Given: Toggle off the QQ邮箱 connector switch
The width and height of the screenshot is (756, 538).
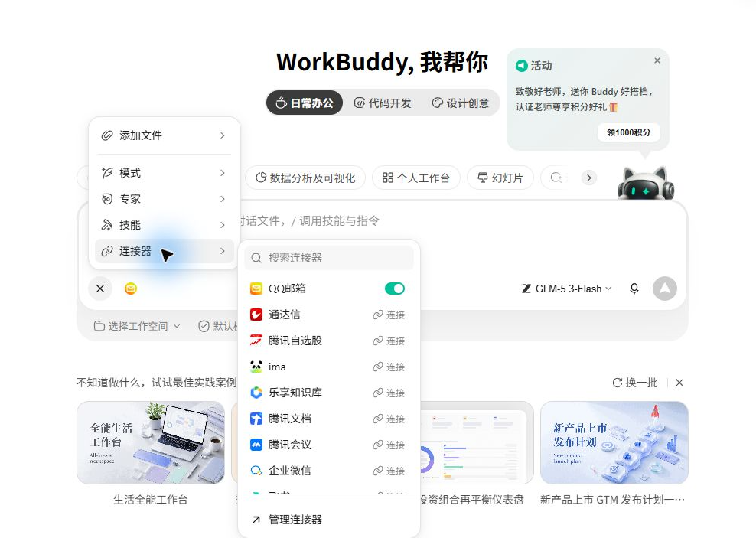Looking at the screenshot, I should (395, 289).
